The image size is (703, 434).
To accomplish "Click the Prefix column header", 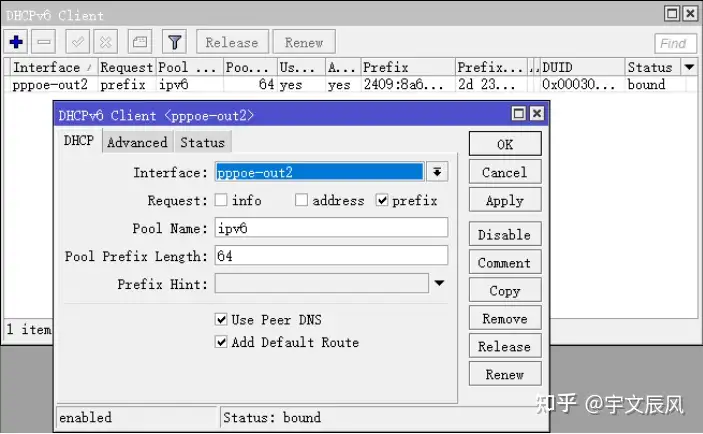I will click(408, 67).
